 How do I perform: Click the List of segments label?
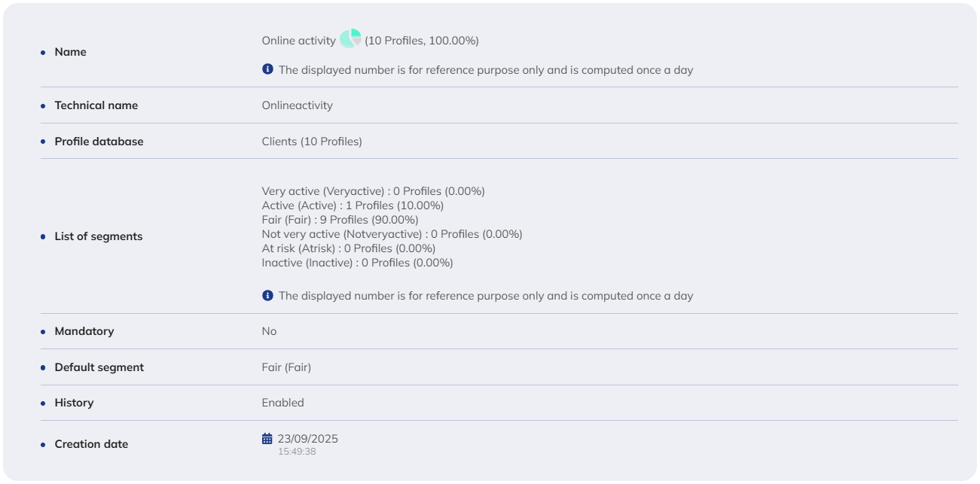tap(98, 236)
